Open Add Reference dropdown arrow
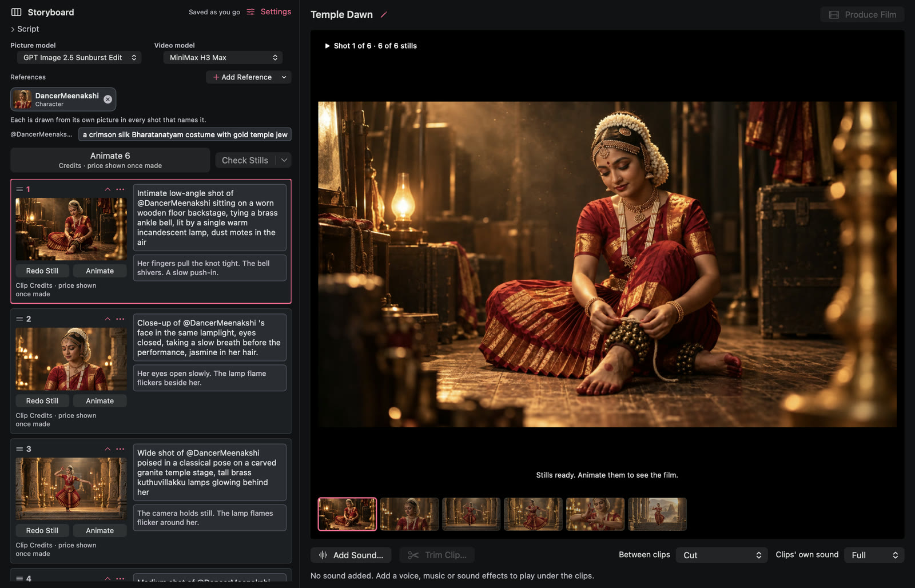This screenshot has width=915, height=588. 284,77
